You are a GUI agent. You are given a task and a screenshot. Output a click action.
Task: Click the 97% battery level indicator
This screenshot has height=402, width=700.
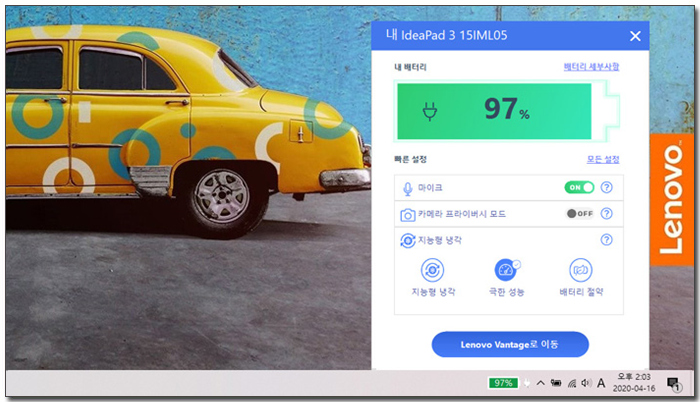pos(506,109)
